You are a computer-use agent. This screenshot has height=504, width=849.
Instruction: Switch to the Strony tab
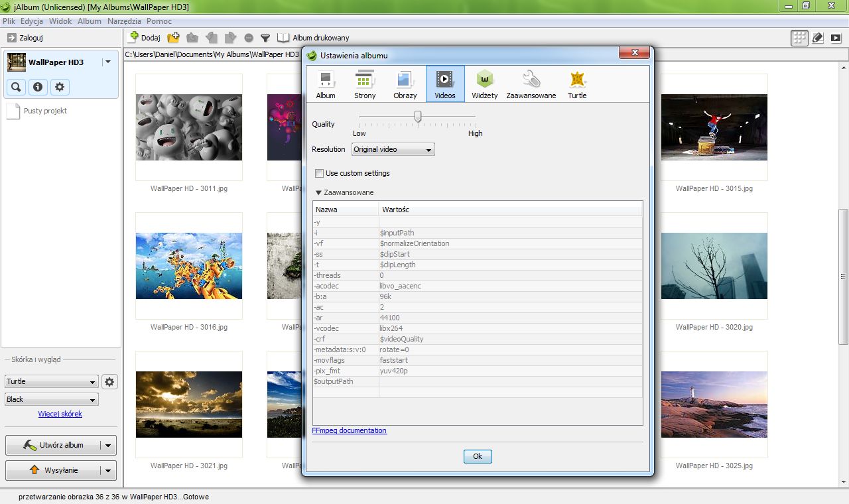365,84
